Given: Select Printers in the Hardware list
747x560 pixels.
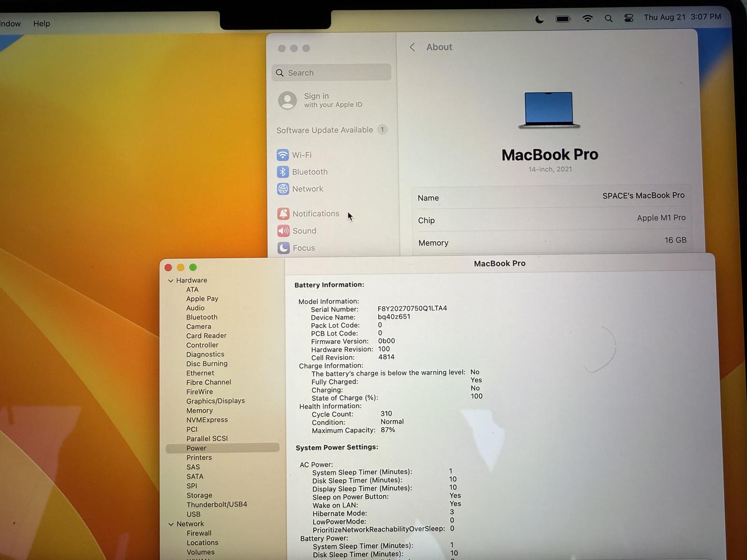Looking at the screenshot, I should coord(199,457).
